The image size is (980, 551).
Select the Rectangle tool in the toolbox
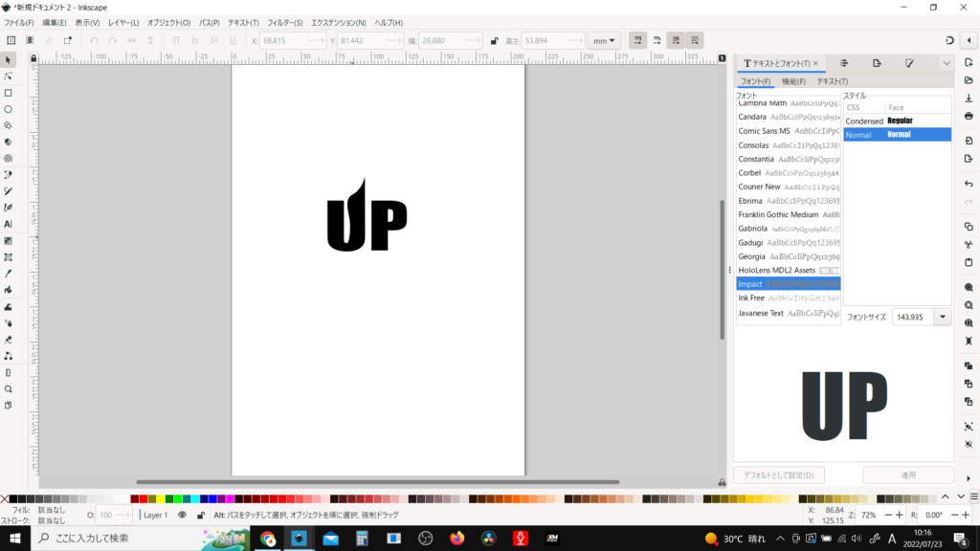(x=9, y=93)
